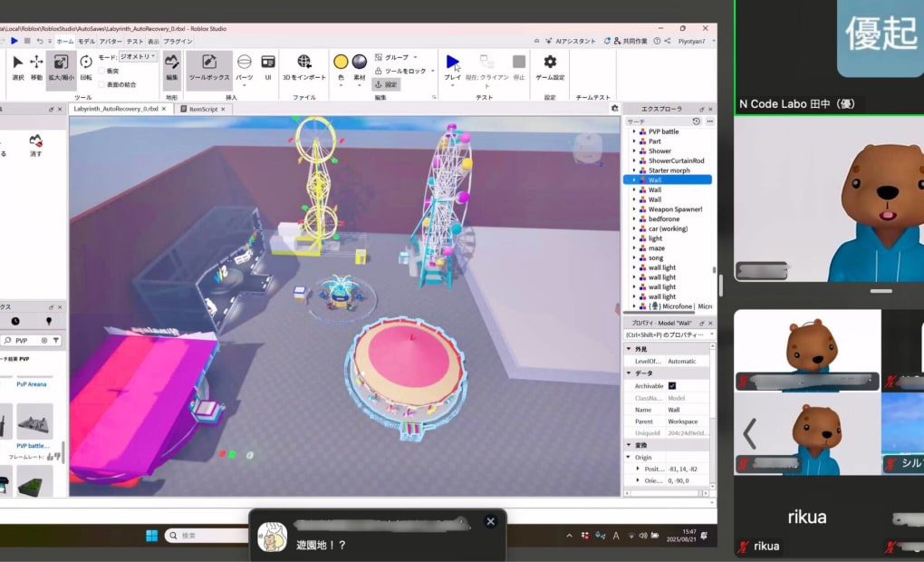
Task: Click the 3D Import (3Dをインポート) icon
Action: 304,65
